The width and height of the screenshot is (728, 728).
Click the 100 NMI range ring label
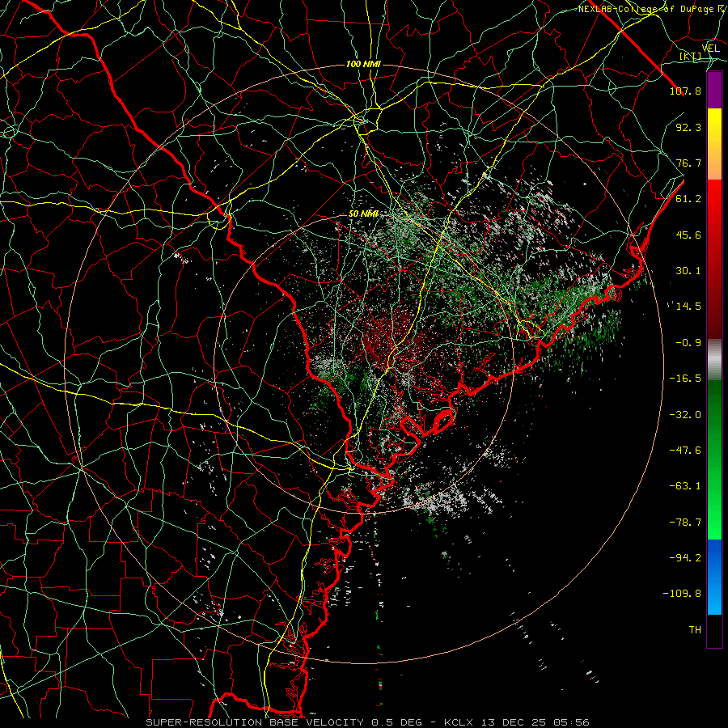tap(363, 64)
